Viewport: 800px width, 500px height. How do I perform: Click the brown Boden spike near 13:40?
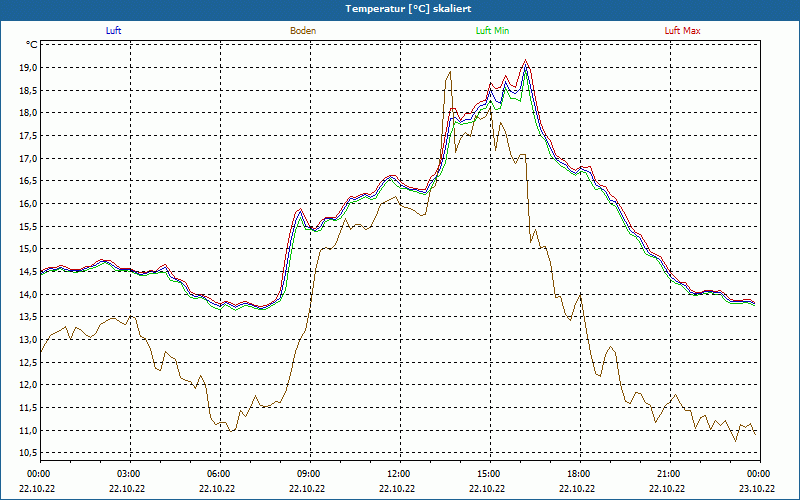449,72
